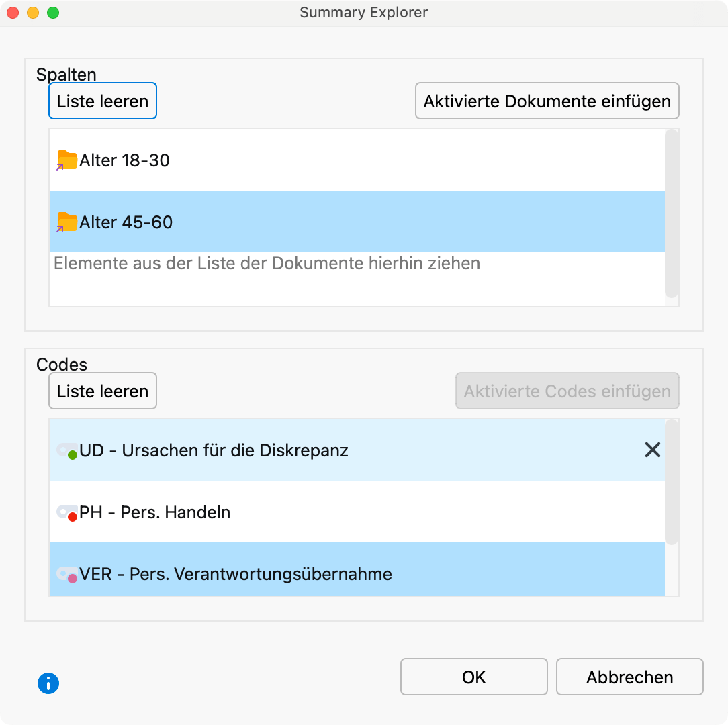Select the Alter 18-30 column entry
This screenshot has width=728, height=725.
[124, 160]
